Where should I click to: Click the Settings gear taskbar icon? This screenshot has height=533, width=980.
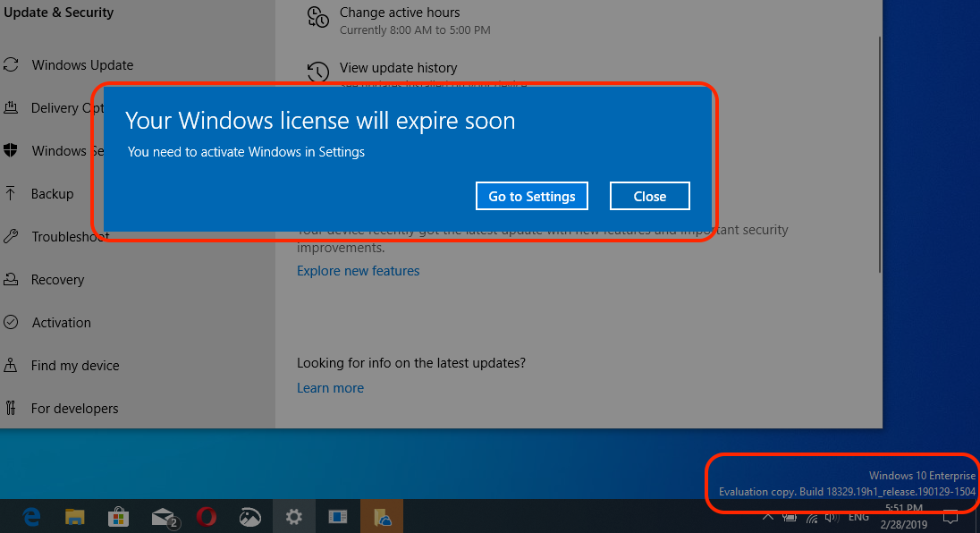pyautogui.click(x=294, y=517)
